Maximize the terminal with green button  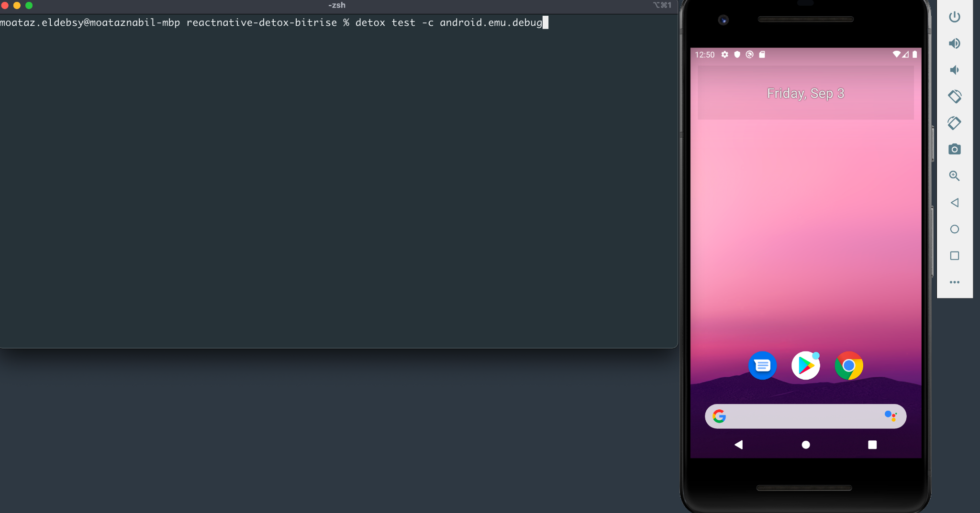pos(29,5)
